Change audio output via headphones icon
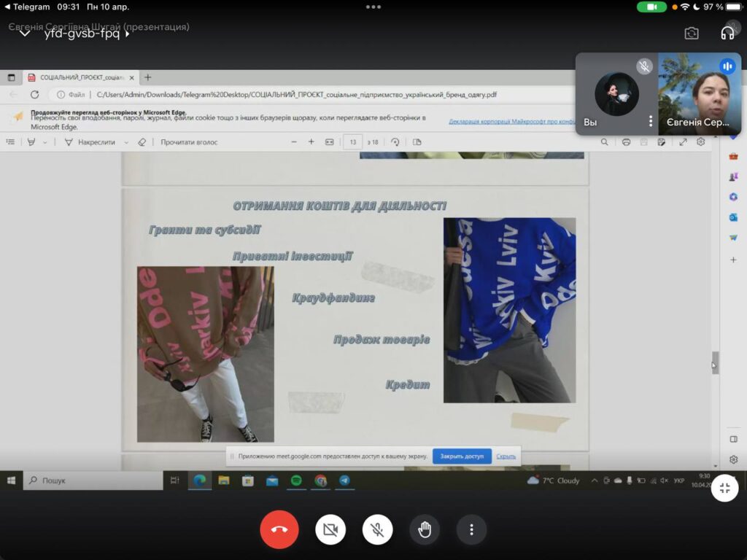The width and height of the screenshot is (747, 560). pyautogui.click(x=727, y=33)
